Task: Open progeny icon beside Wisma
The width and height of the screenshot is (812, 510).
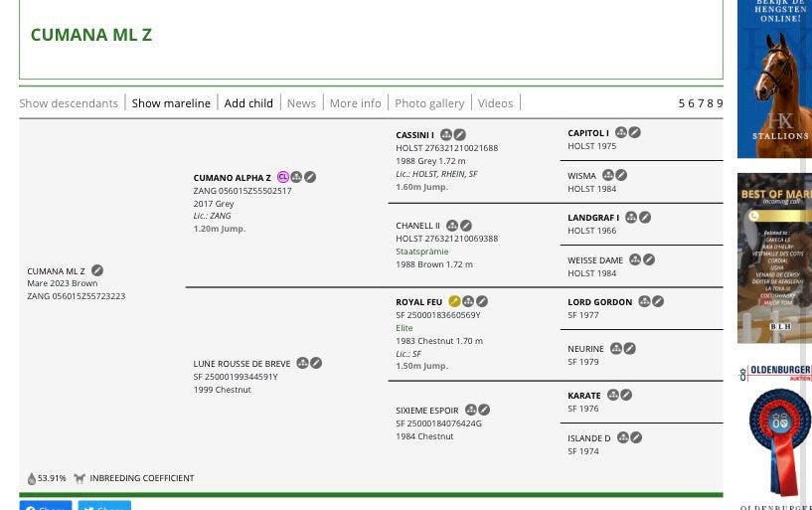Action: [608, 175]
